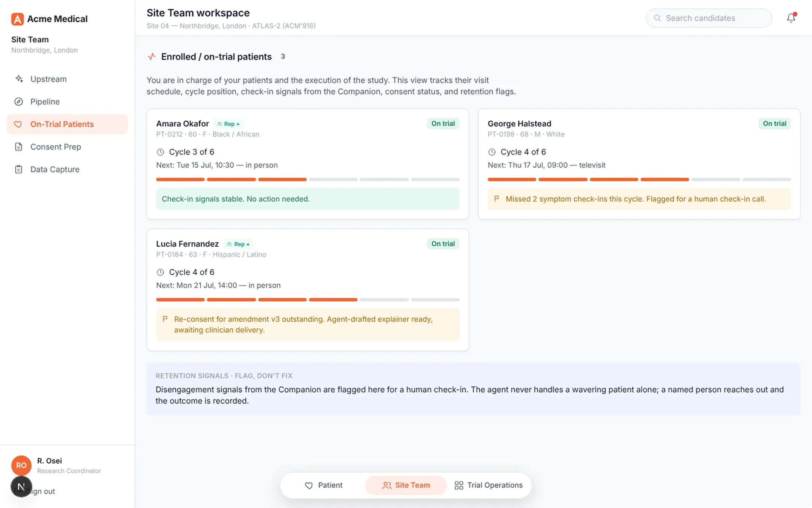Click the Data Capture clipboard icon
This screenshot has width=812, height=508.
coord(19,169)
